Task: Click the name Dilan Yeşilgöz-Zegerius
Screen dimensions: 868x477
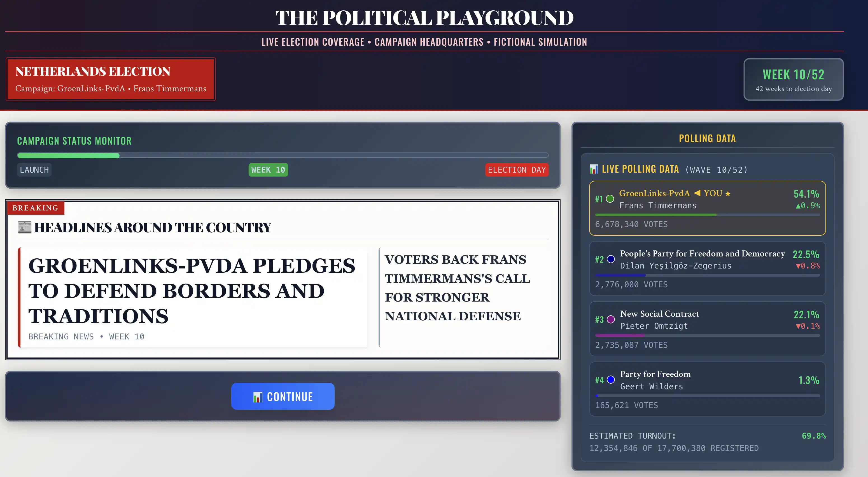Action: pyautogui.click(x=676, y=266)
